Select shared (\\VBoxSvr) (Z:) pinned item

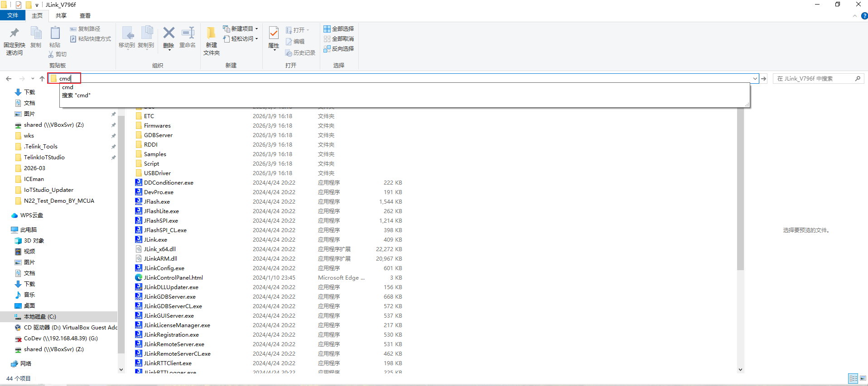click(x=53, y=125)
